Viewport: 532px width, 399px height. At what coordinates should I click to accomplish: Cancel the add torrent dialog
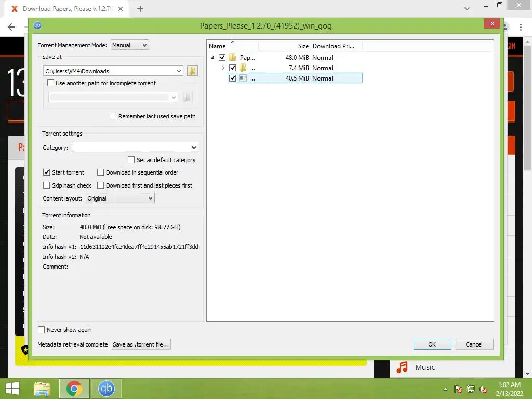click(x=474, y=344)
